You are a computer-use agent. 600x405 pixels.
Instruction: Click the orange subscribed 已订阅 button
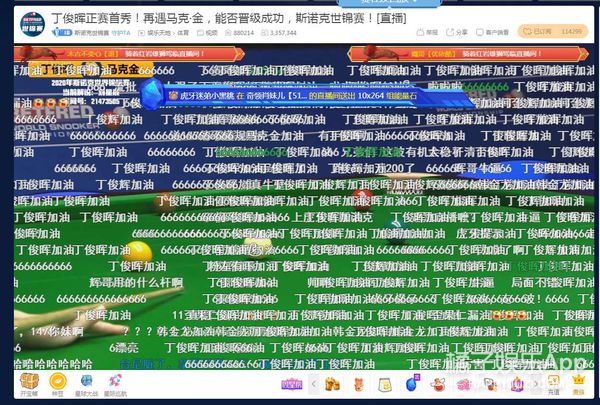(x=553, y=31)
